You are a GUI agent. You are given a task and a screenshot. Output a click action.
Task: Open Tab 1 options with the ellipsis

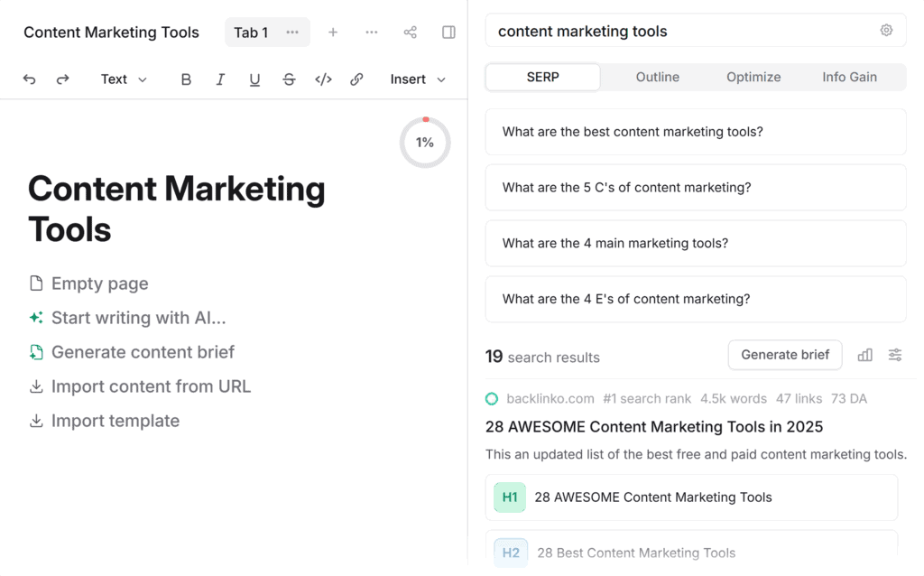[291, 32]
